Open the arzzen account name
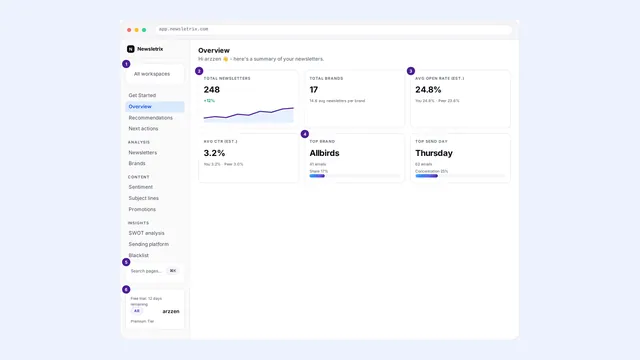Screen dimensions: 640x360 pyautogui.click(x=171, y=311)
